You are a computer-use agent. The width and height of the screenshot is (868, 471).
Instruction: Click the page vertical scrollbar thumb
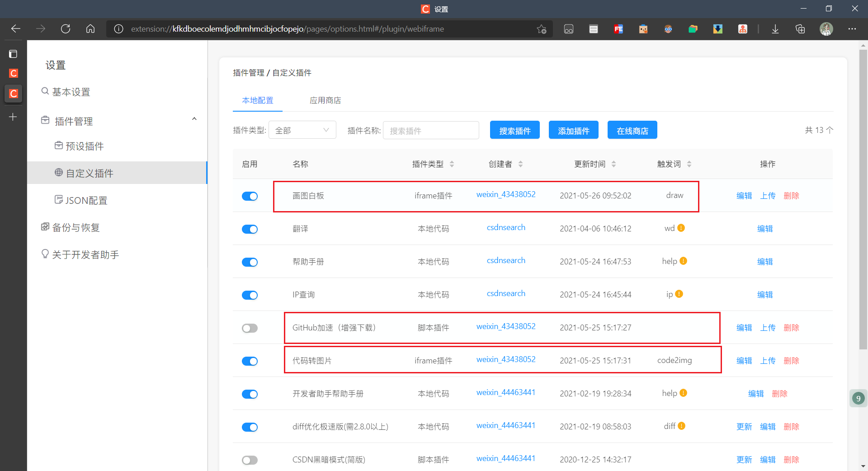coord(863,199)
